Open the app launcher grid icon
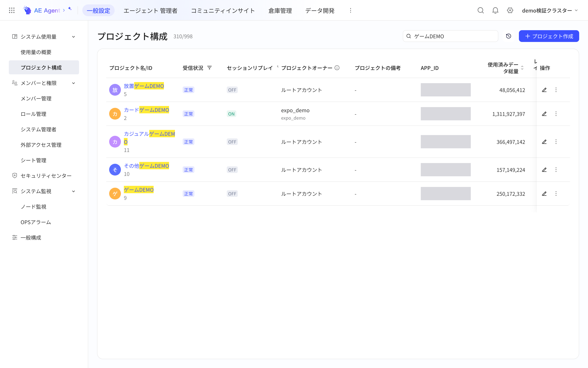 [x=12, y=10]
